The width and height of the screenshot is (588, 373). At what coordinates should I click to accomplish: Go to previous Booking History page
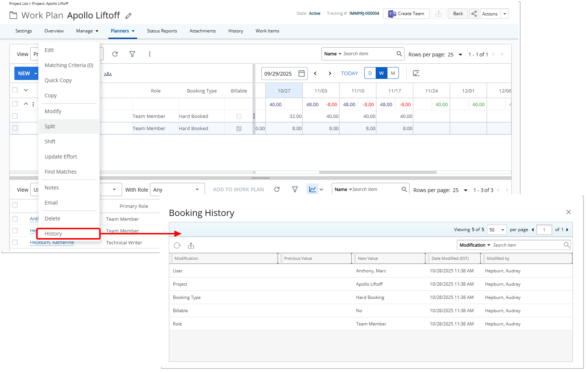533,230
